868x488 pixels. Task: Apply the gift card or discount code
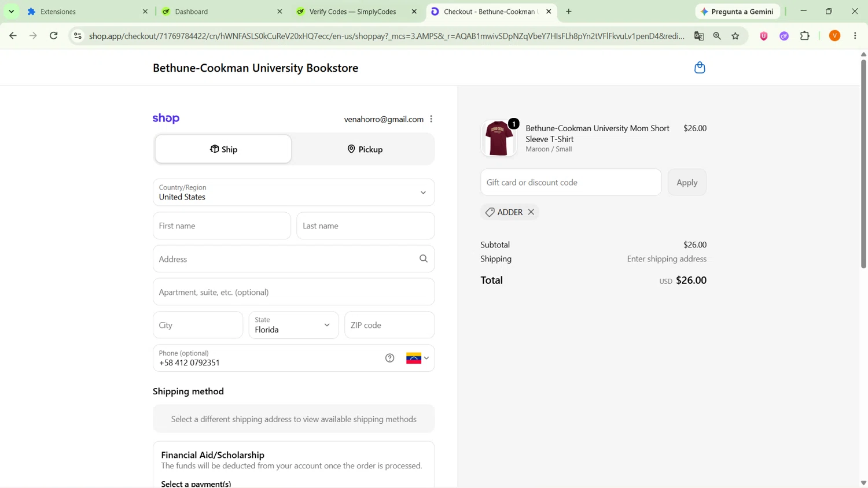pos(687,182)
